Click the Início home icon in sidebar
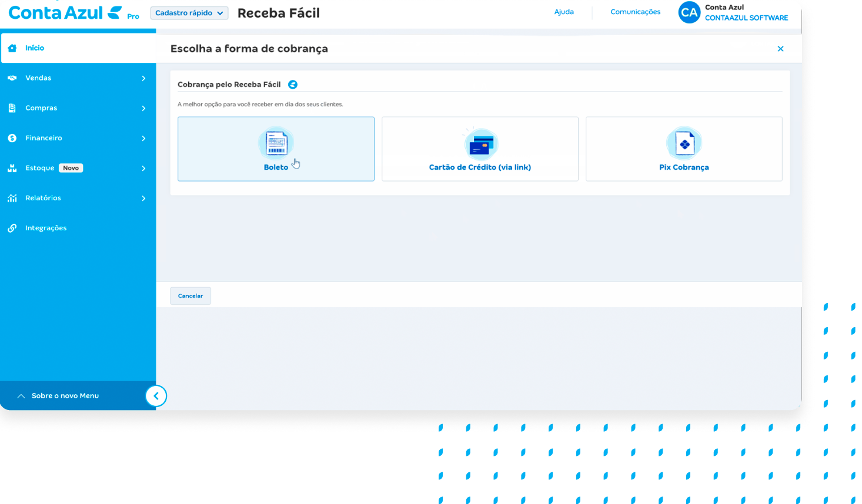Viewport: 862px width, 504px height. pyautogui.click(x=12, y=48)
